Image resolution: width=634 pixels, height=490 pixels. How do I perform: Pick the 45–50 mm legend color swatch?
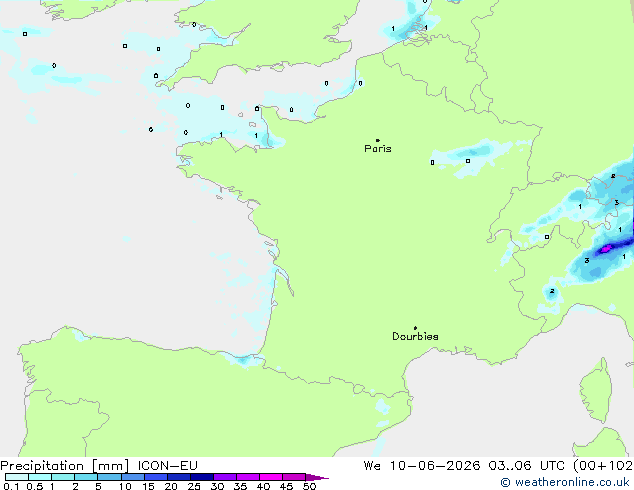point(294,477)
